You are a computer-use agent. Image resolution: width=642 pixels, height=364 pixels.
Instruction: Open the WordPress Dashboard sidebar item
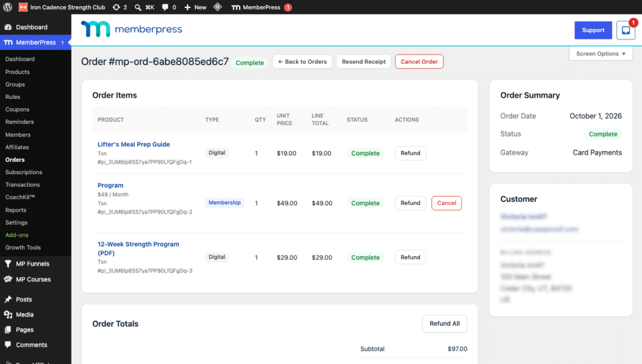pyautogui.click(x=31, y=27)
